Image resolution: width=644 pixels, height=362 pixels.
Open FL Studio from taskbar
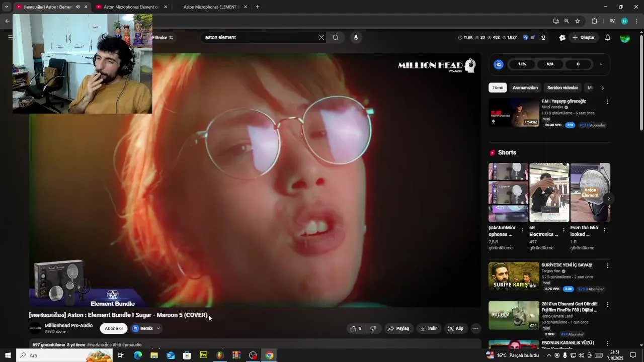(x=220, y=355)
